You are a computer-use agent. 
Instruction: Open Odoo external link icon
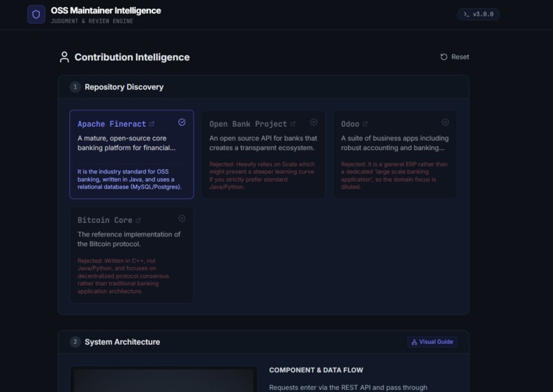(365, 124)
